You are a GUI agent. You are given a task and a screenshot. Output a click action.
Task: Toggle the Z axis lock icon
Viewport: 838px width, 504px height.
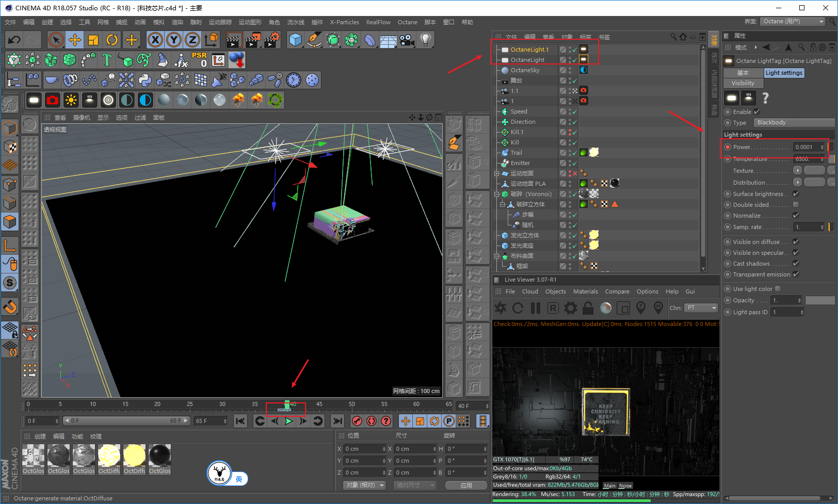pos(192,40)
